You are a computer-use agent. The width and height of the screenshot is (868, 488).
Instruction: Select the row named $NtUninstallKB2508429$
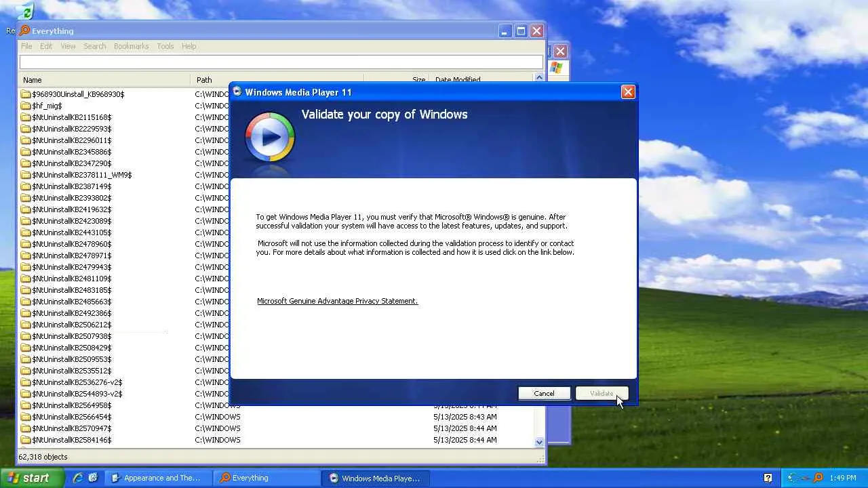pyautogui.click(x=71, y=348)
